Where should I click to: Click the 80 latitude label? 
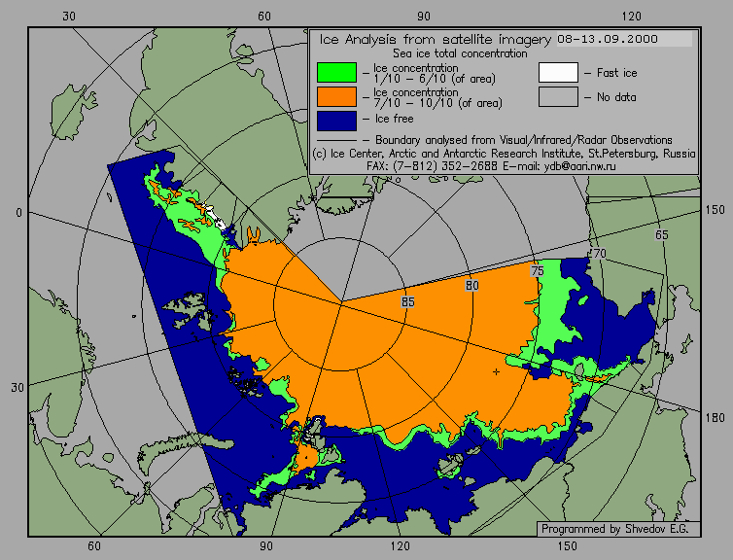(x=472, y=286)
